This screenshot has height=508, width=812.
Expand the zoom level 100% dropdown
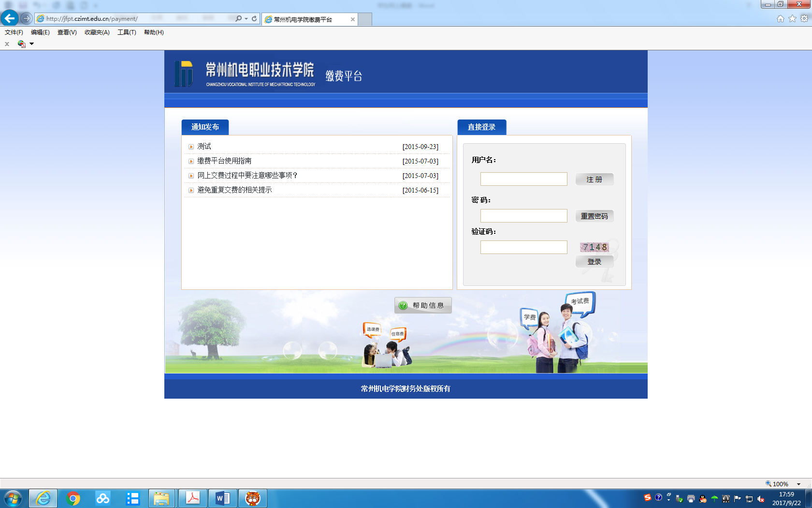point(798,484)
